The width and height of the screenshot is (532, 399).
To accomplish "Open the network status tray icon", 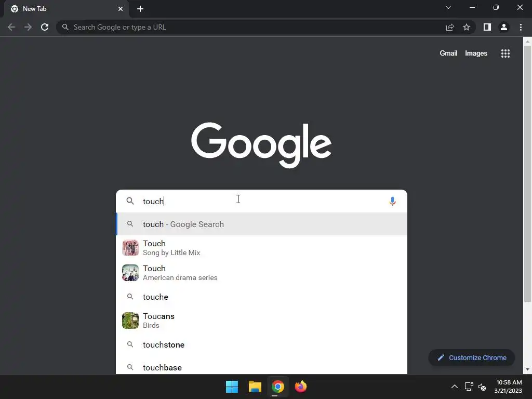I will (x=469, y=387).
